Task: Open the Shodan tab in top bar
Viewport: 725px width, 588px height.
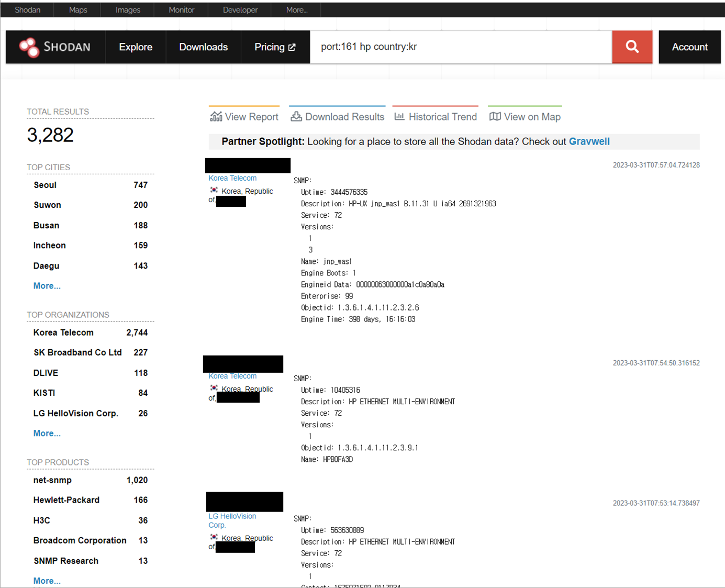Action: 28,10
